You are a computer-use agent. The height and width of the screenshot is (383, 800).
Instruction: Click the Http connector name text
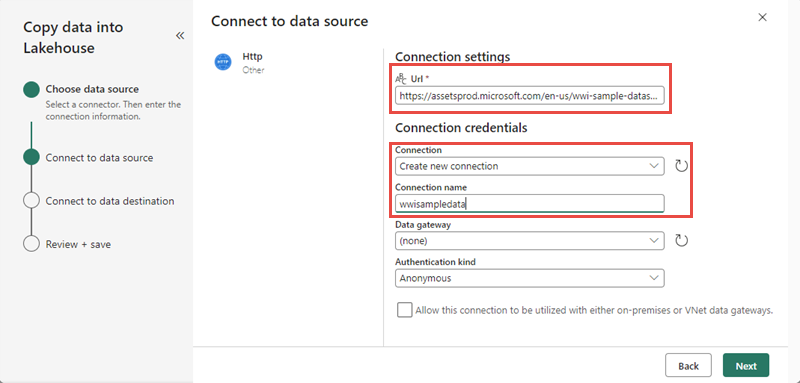pos(253,57)
